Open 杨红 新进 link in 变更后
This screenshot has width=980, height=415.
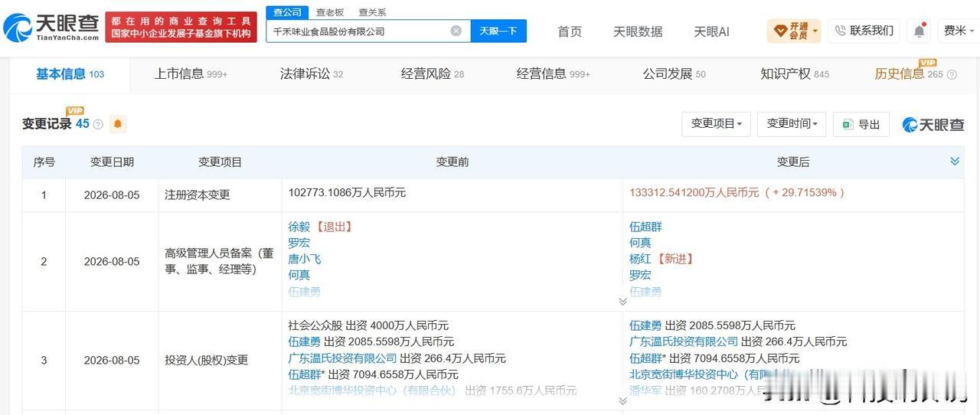click(640, 259)
